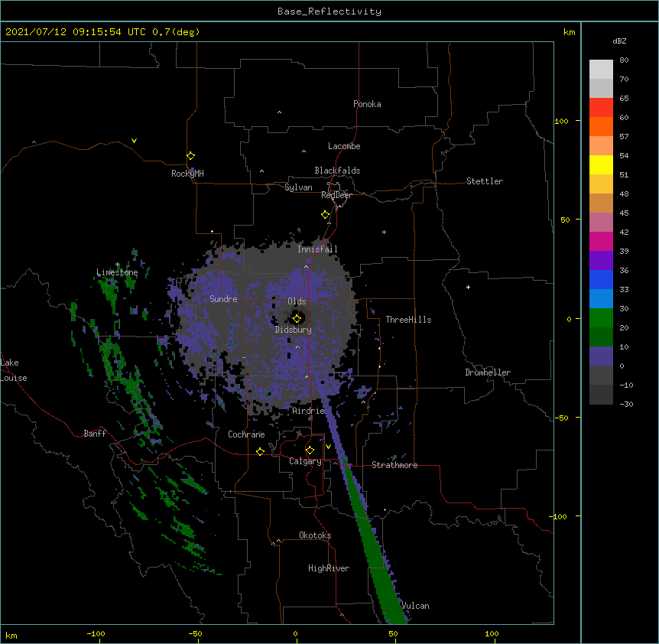The image size is (659, 644).
Task: Click the dBZ legend heading
Action: click(x=619, y=41)
